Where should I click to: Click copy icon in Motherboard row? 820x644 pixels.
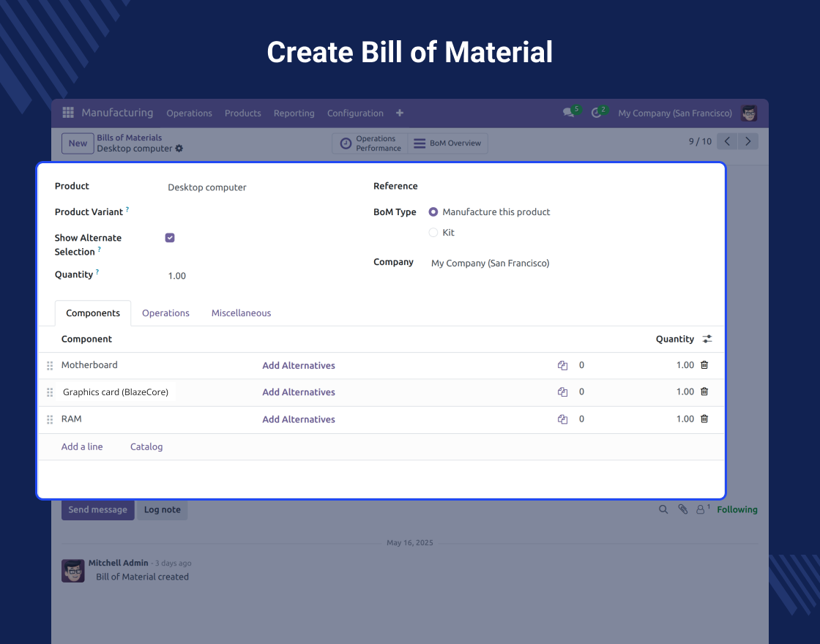click(x=563, y=365)
